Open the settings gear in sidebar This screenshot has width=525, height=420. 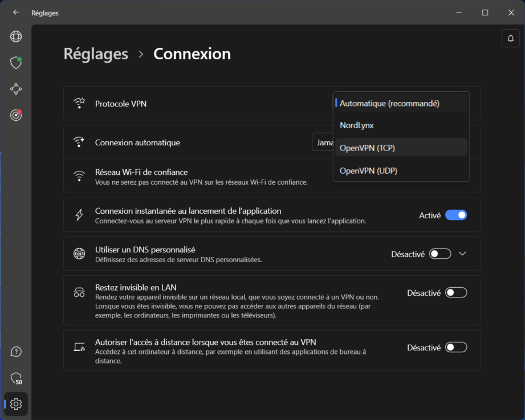(16, 404)
